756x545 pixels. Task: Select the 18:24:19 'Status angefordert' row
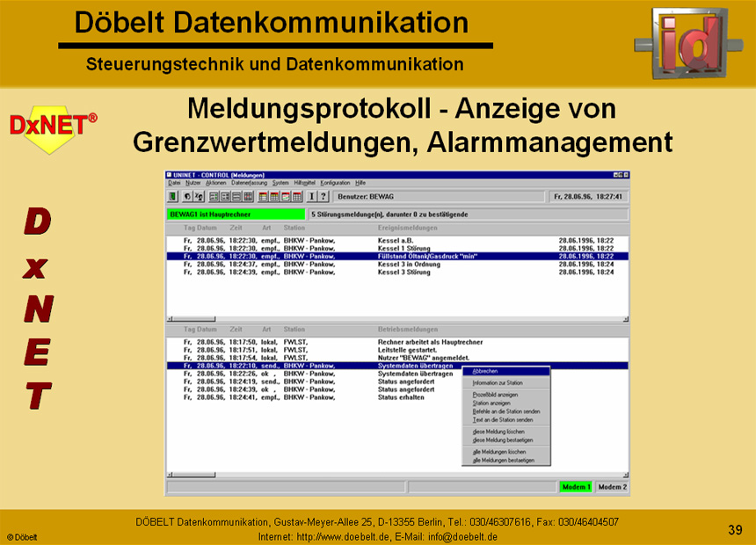click(315, 381)
